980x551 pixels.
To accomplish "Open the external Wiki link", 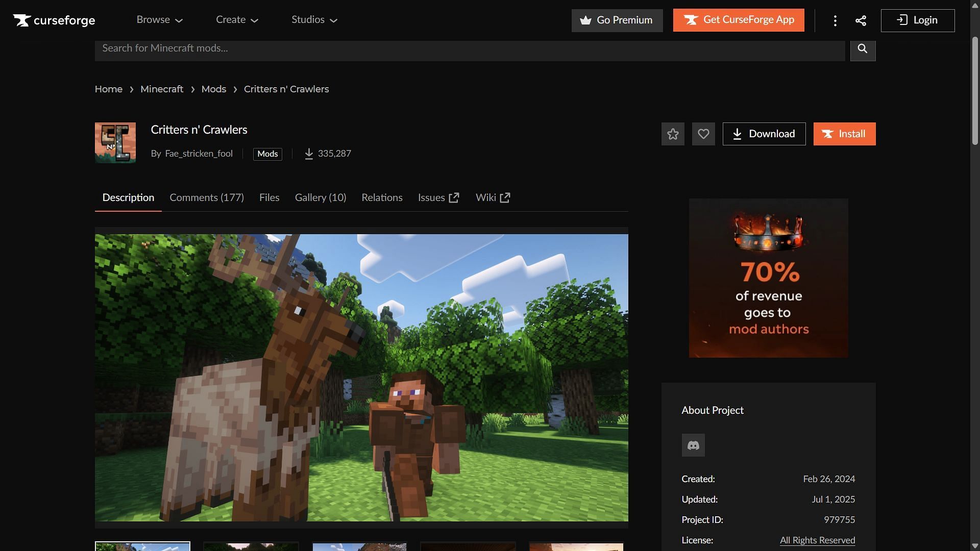I will [493, 198].
